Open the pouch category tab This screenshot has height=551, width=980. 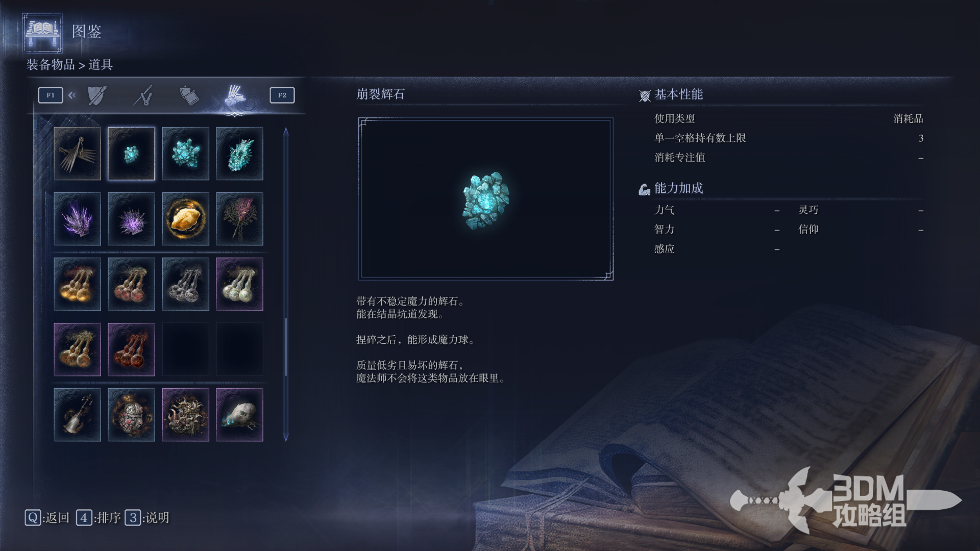click(189, 95)
